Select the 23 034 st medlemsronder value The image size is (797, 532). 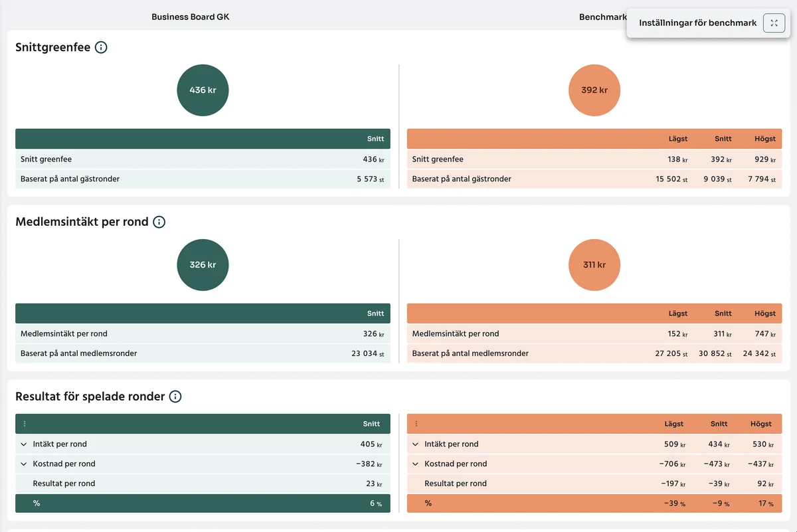368,354
